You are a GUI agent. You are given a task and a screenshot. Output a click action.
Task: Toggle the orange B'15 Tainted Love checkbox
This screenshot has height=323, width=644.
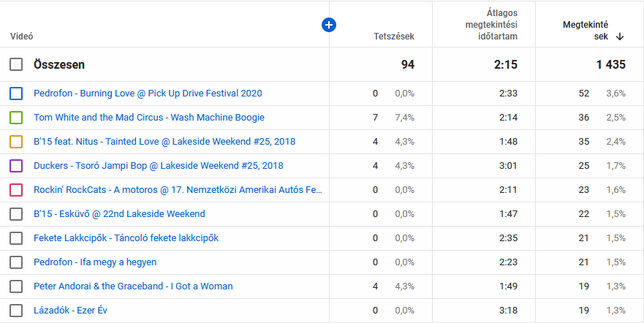tap(16, 142)
